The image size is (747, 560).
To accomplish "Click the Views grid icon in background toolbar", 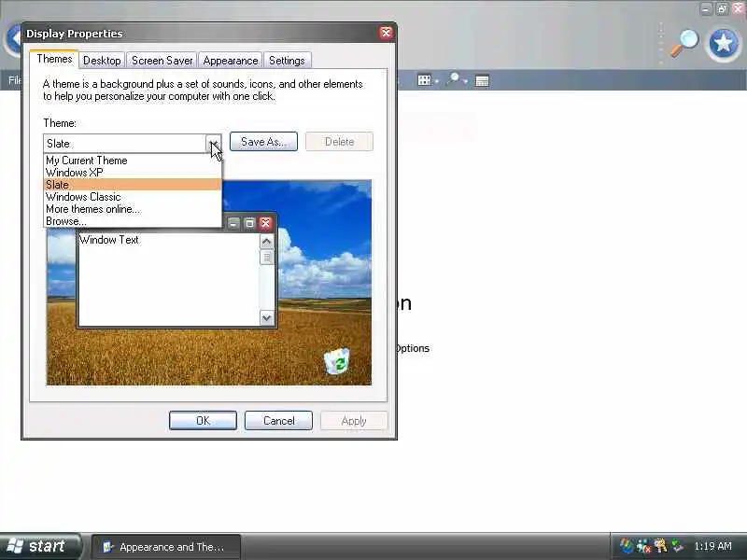I will (424, 80).
